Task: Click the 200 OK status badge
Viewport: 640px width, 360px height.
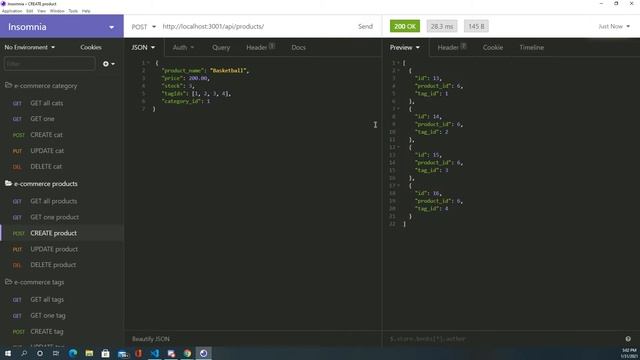Action: pyautogui.click(x=404, y=27)
